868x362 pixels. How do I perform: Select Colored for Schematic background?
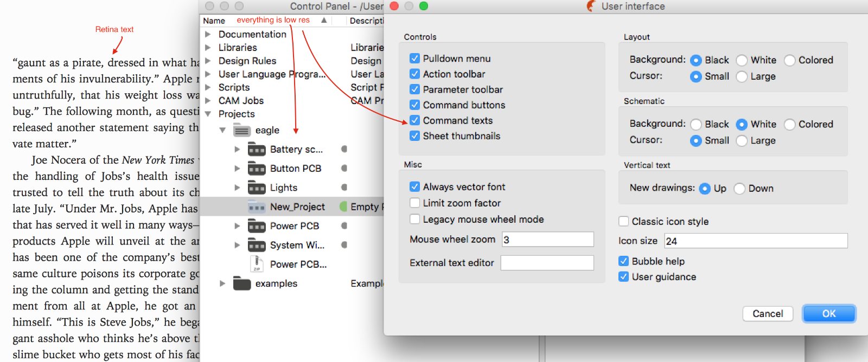pos(790,124)
